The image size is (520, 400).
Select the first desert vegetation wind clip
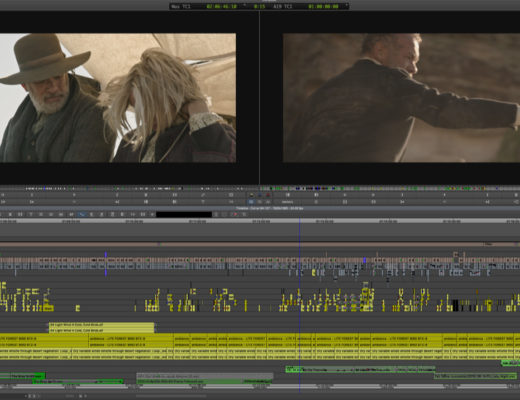tap(35, 351)
